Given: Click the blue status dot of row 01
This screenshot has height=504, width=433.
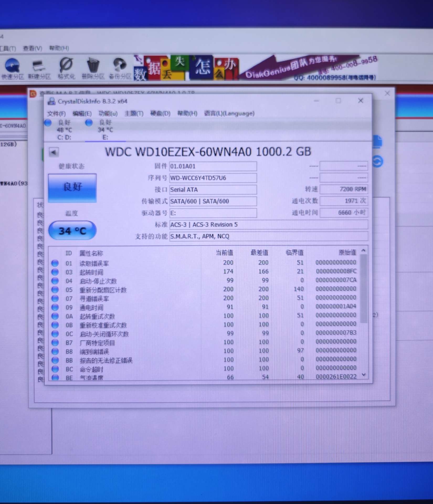Looking at the screenshot, I should [x=55, y=263].
